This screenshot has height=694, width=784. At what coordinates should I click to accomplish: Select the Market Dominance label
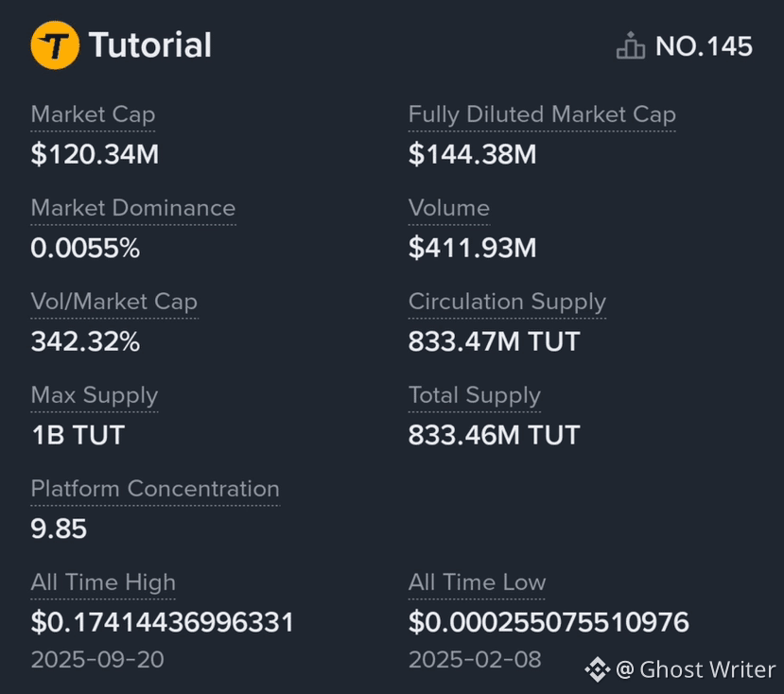coord(133,208)
